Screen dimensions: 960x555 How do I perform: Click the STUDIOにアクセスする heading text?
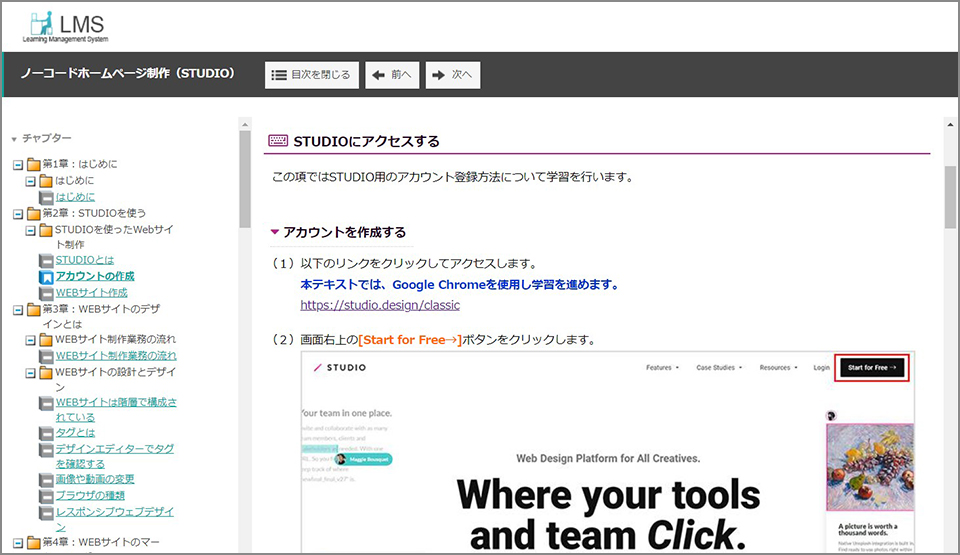[366, 142]
